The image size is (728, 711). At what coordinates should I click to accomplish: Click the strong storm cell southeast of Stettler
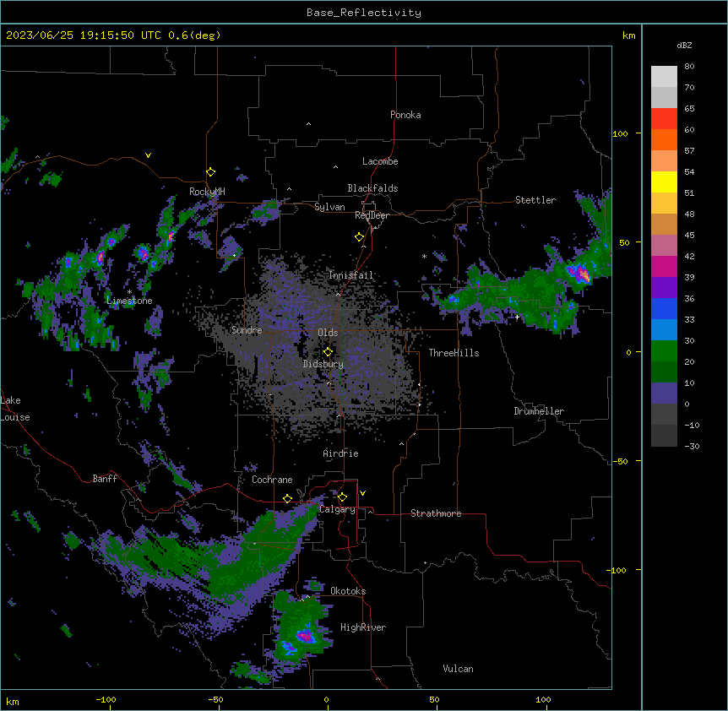579,273
